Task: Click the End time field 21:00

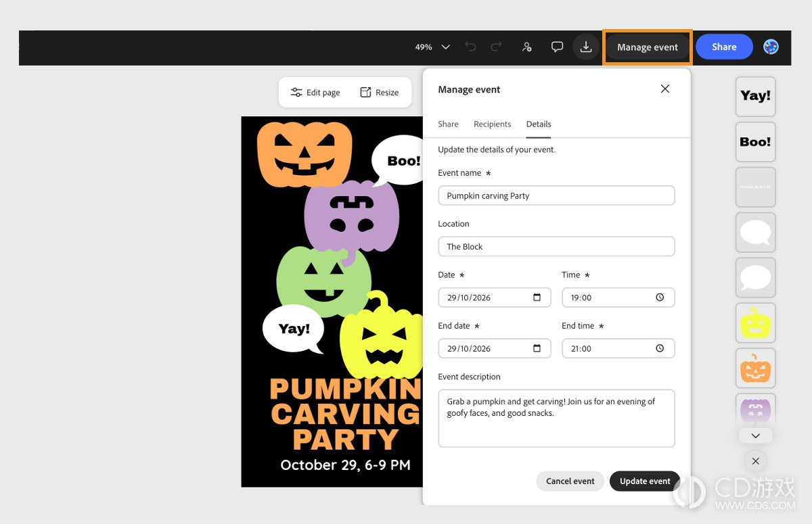Action: 618,348
